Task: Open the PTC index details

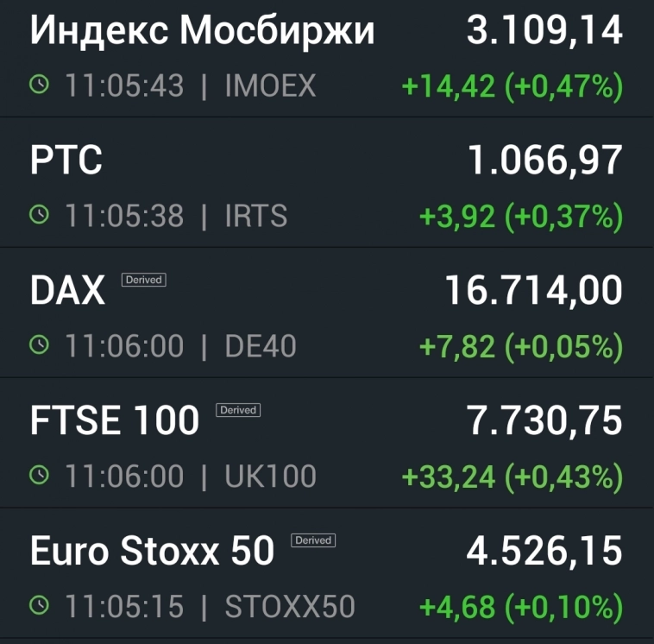Action: click(x=66, y=161)
